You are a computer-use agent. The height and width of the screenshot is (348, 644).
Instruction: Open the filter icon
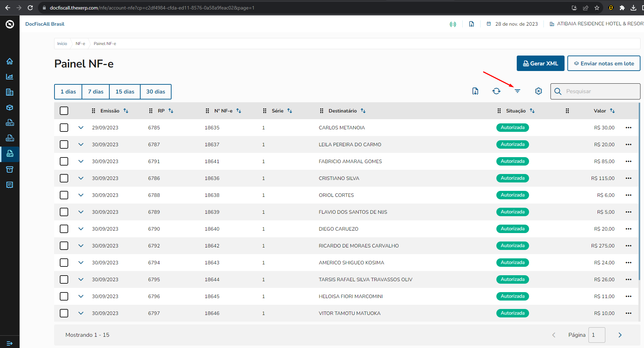tap(517, 91)
